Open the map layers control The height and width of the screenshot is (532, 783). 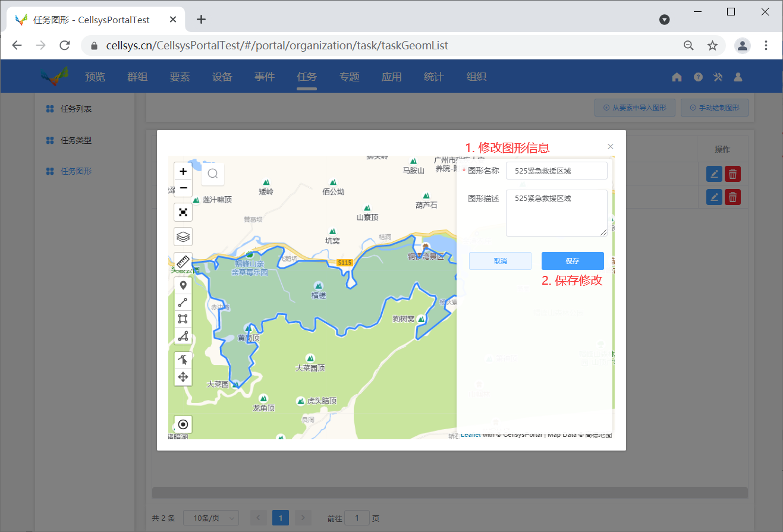coord(183,237)
